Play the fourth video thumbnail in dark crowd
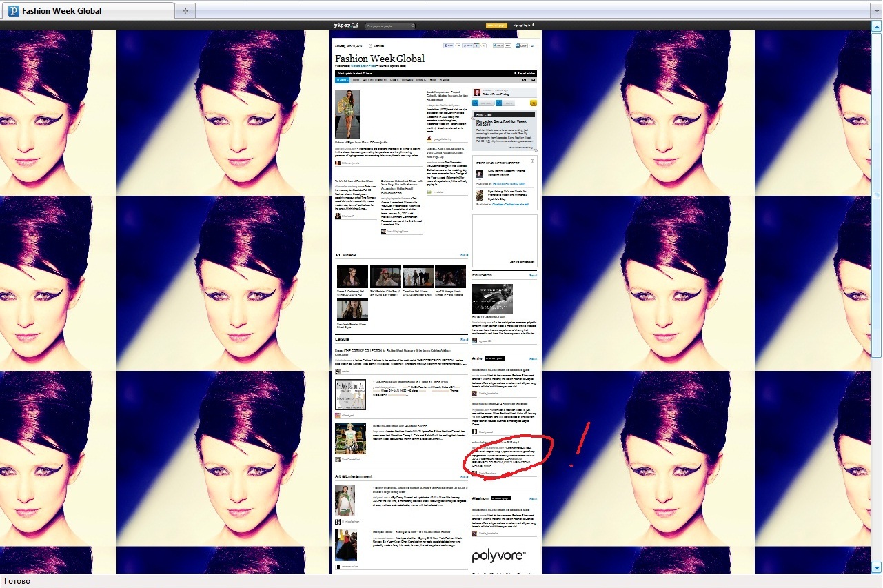883x588 pixels. pyautogui.click(x=450, y=276)
